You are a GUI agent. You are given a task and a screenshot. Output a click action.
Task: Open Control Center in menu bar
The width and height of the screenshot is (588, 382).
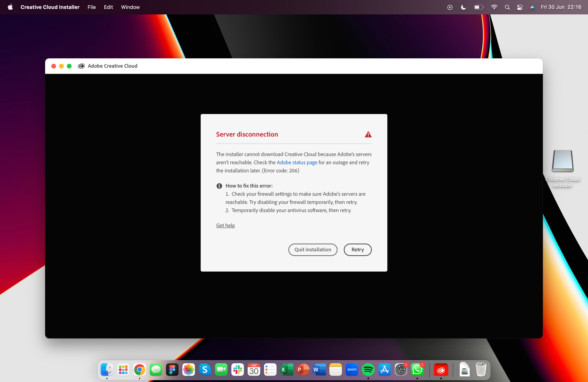coord(520,7)
